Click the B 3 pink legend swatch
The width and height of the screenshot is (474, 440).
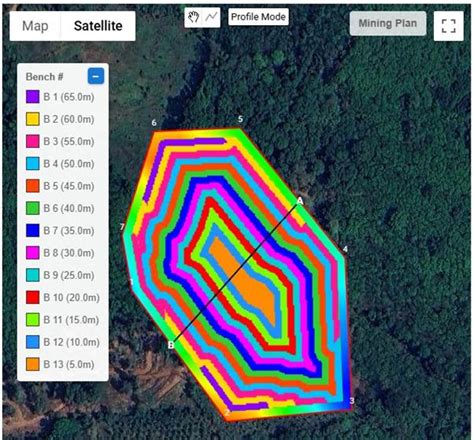tap(33, 141)
